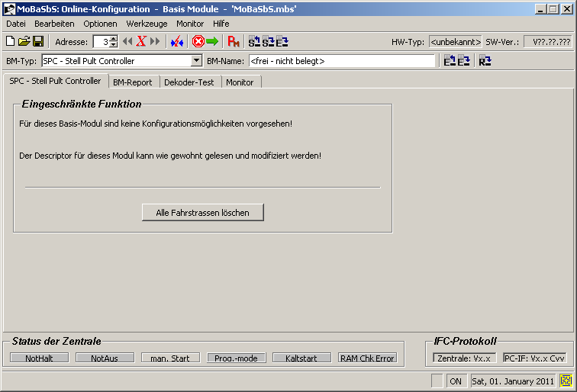The image size is (577, 392).
Task: Toggle the NotAus status indicator
Action: tap(105, 358)
